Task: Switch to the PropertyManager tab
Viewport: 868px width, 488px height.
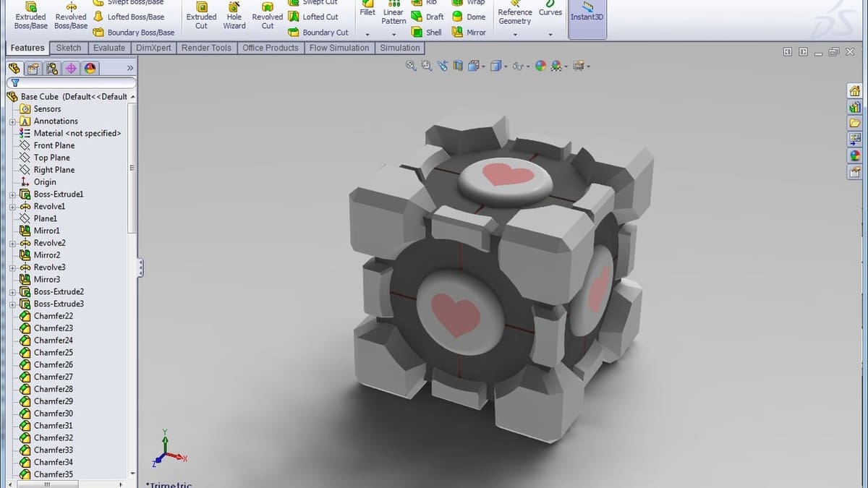Action: click(x=33, y=68)
